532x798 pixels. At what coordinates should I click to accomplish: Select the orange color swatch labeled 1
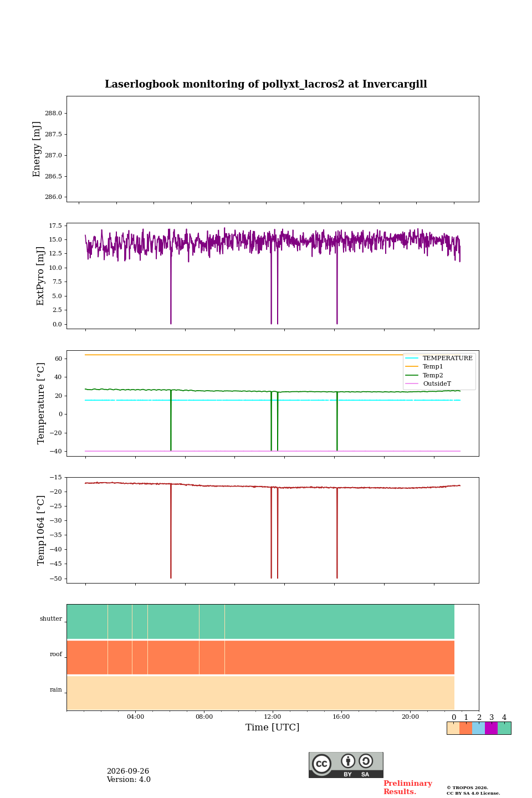tap(466, 728)
